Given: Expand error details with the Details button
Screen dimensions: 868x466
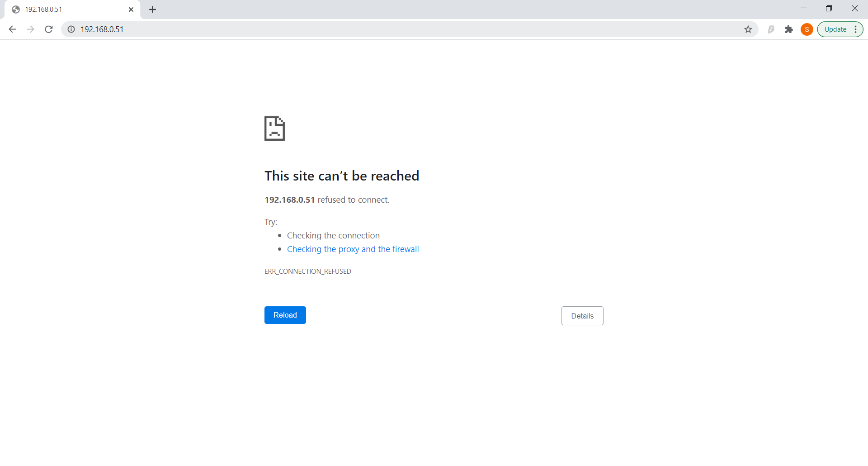Looking at the screenshot, I should pyautogui.click(x=582, y=315).
